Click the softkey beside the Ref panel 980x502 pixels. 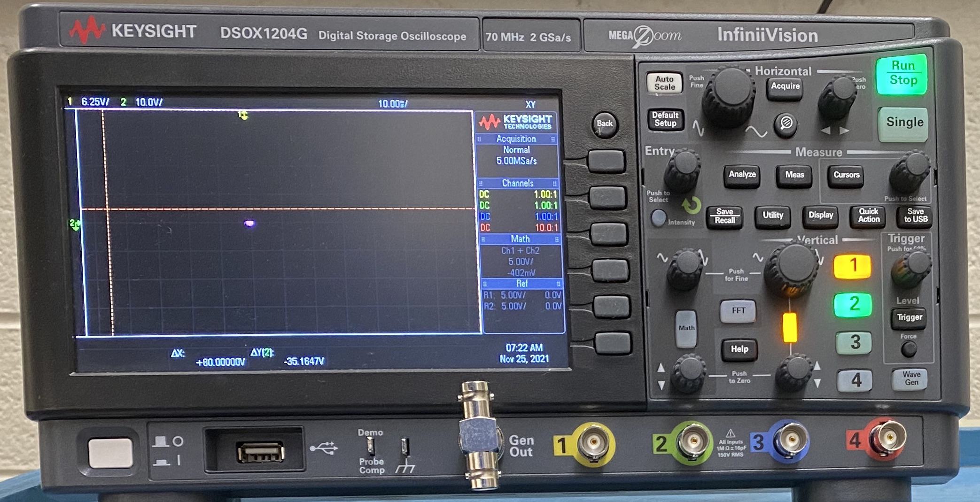tap(612, 307)
